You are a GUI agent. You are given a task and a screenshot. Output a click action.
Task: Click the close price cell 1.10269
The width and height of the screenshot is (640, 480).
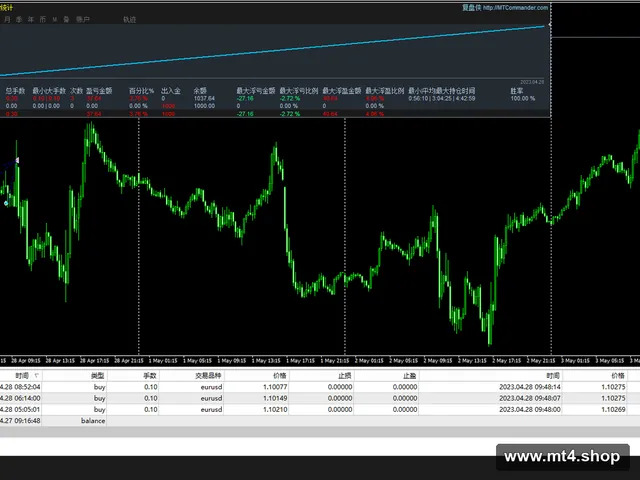(613, 409)
